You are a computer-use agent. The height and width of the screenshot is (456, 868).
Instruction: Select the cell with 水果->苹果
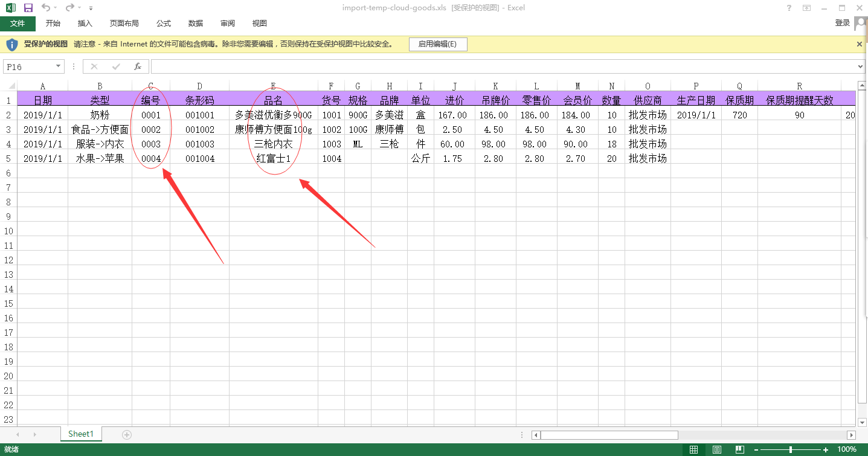100,158
